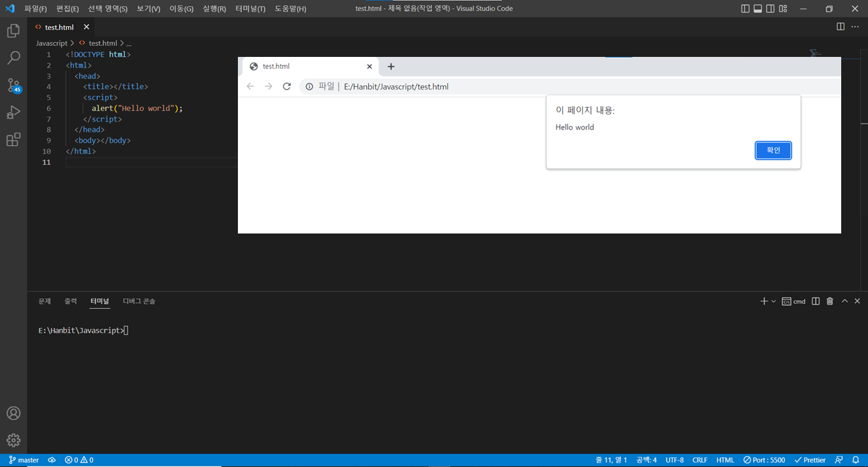Reload the browser page

pos(286,86)
